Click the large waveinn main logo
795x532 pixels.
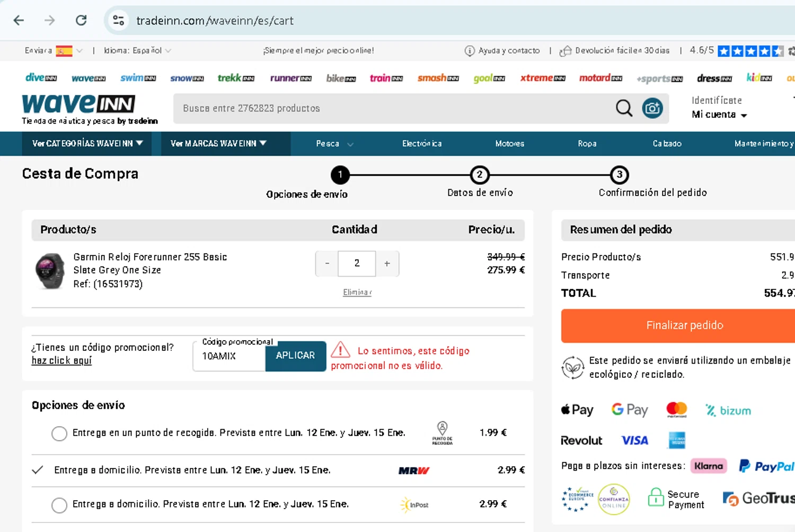click(79, 104)
